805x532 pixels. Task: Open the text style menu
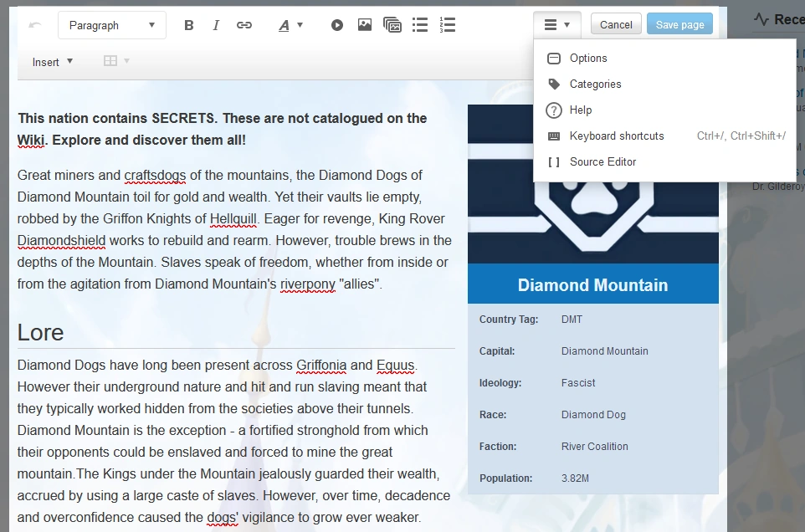[290, 25]
